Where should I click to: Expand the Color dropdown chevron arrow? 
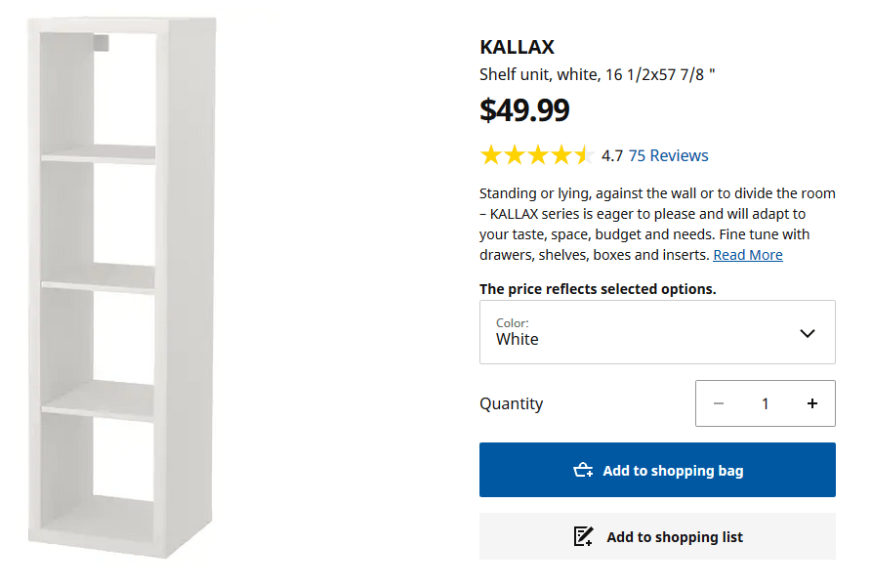click(807, 333)
